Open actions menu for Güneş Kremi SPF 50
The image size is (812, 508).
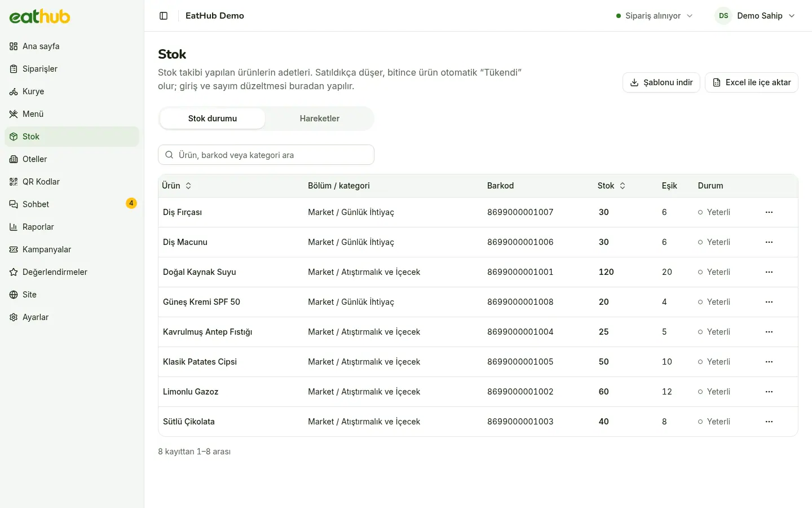tap(769, 302)
